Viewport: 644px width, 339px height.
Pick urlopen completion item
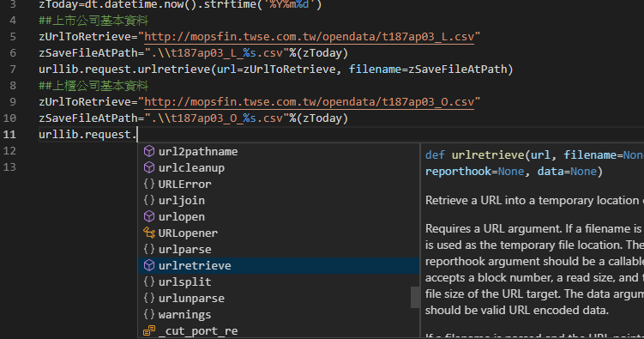coord(279,216)
